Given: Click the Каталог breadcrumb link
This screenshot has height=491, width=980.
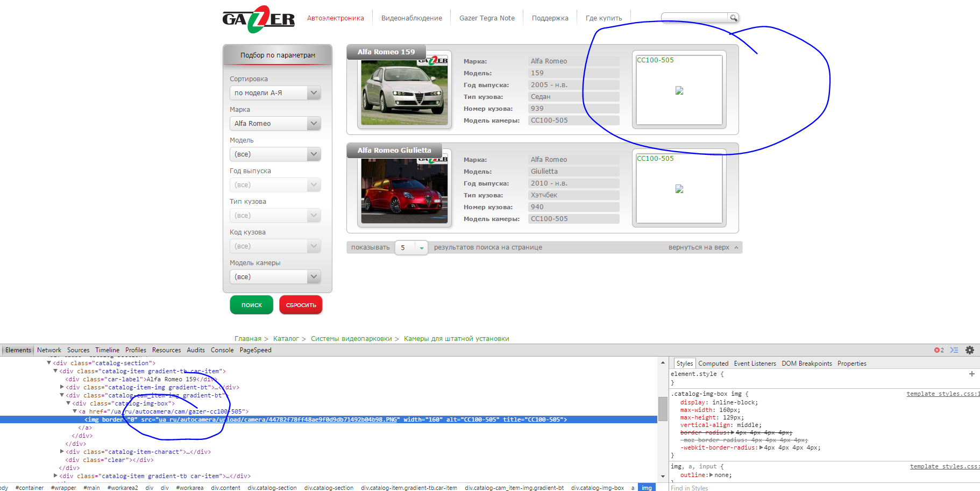Looking at the screenshot, I should (286, 339).
